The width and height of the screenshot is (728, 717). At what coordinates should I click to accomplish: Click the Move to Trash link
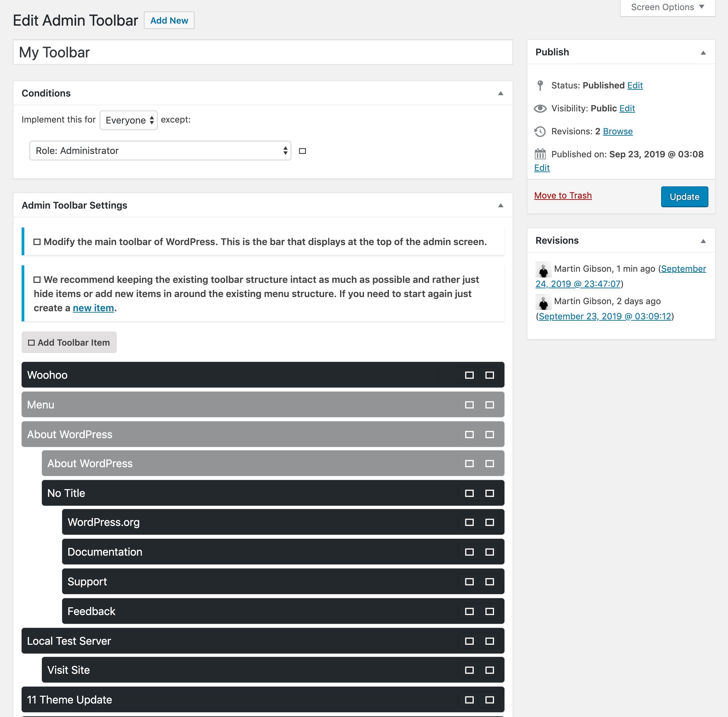click(563, 195)
